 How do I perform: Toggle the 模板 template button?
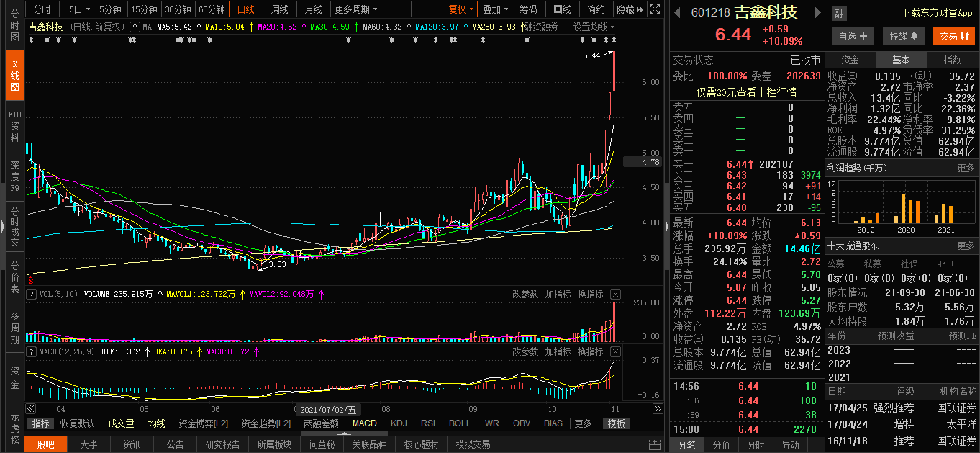point(616,423)
